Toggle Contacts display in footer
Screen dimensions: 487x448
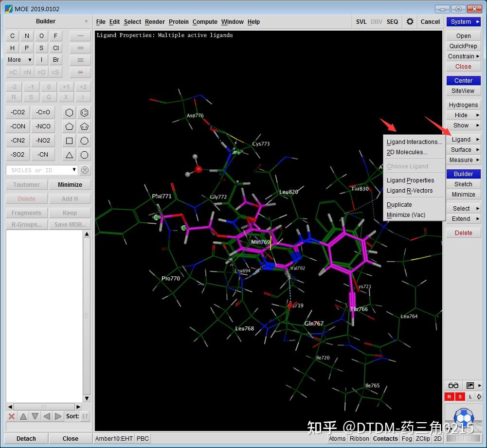click(385, 438)
